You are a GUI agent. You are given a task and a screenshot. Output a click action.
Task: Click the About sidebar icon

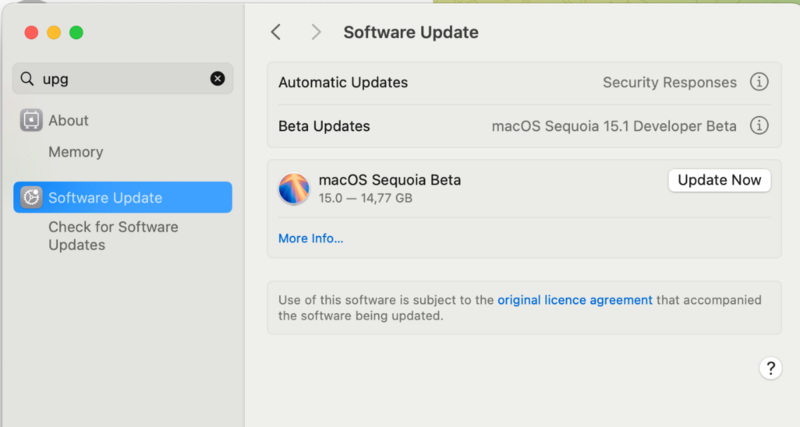pyautogui.click(x=31, y=120)
